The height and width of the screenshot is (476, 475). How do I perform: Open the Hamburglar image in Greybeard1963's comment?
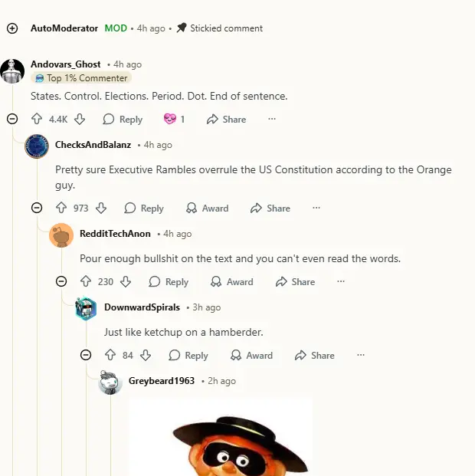(221, 437)
